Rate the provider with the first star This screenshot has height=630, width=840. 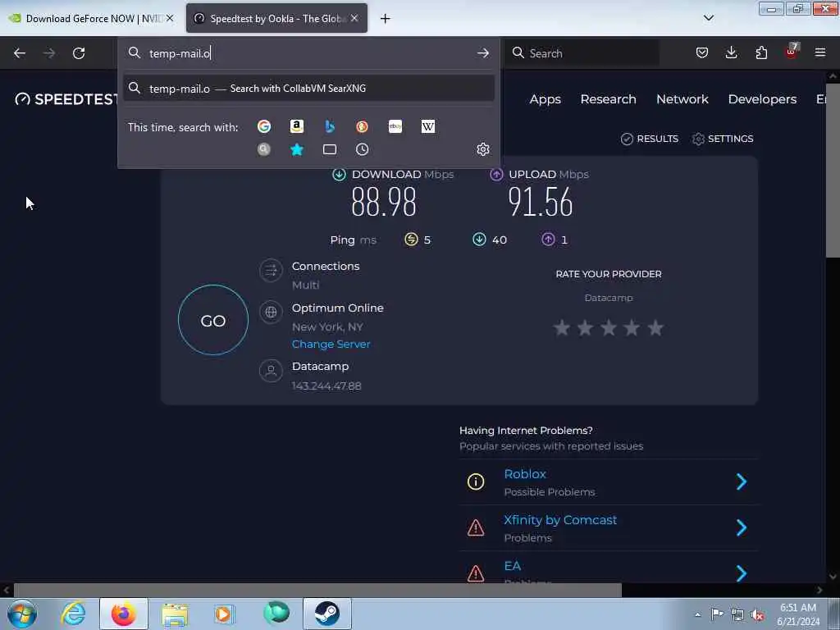pos(561,327)
